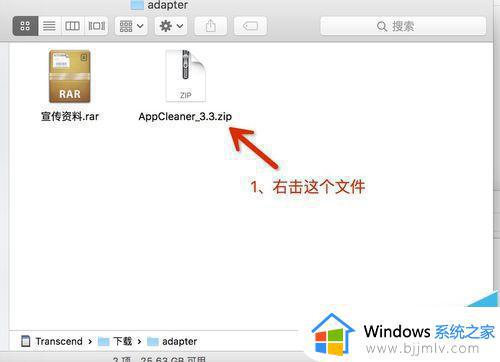Focus the 搜索 search field
Viewport: 500px width, 362px height.
[403, 26]
